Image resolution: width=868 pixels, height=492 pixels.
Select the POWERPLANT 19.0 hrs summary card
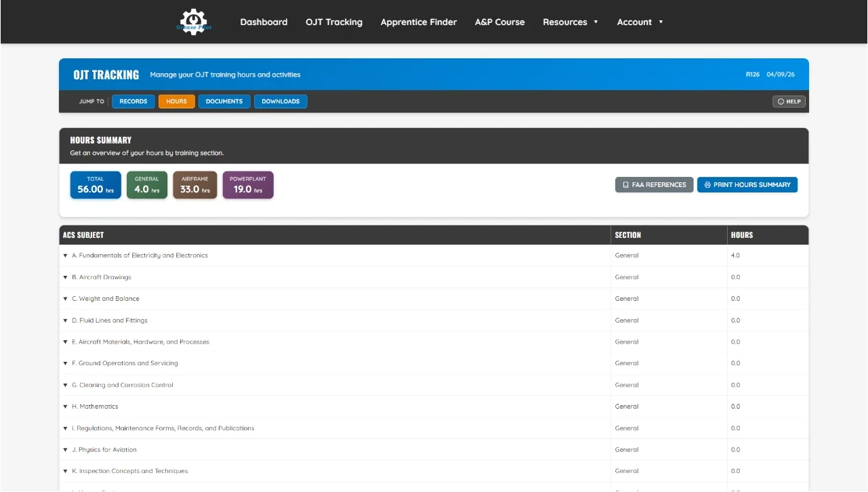[247, 184]
